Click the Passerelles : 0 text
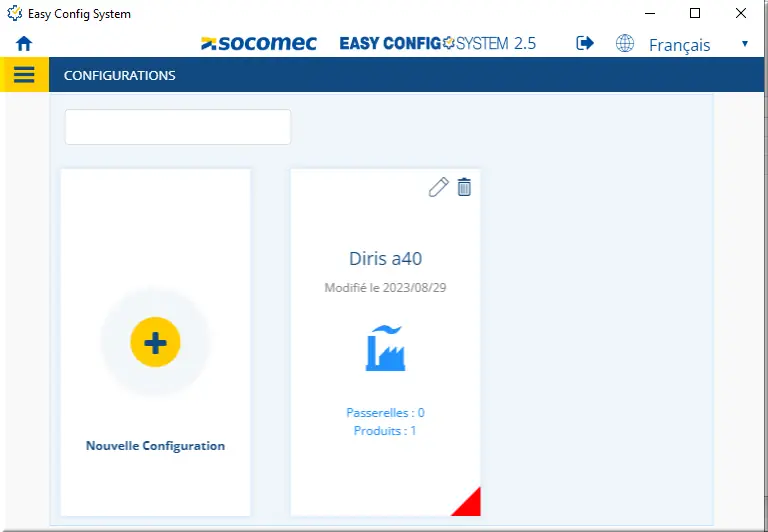The image size is (768, 532). [385, 412]
